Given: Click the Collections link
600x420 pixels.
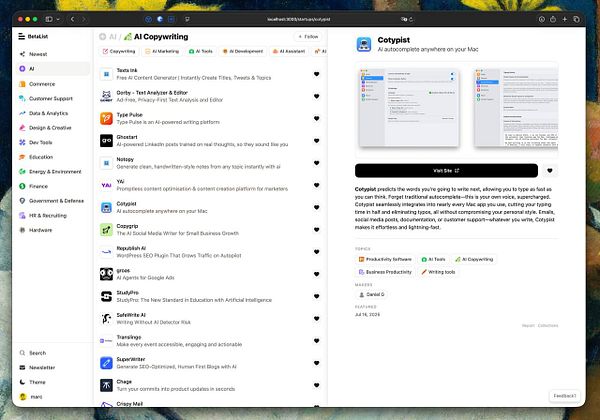Looking at the screenshot, I should [x=548, y=326].
